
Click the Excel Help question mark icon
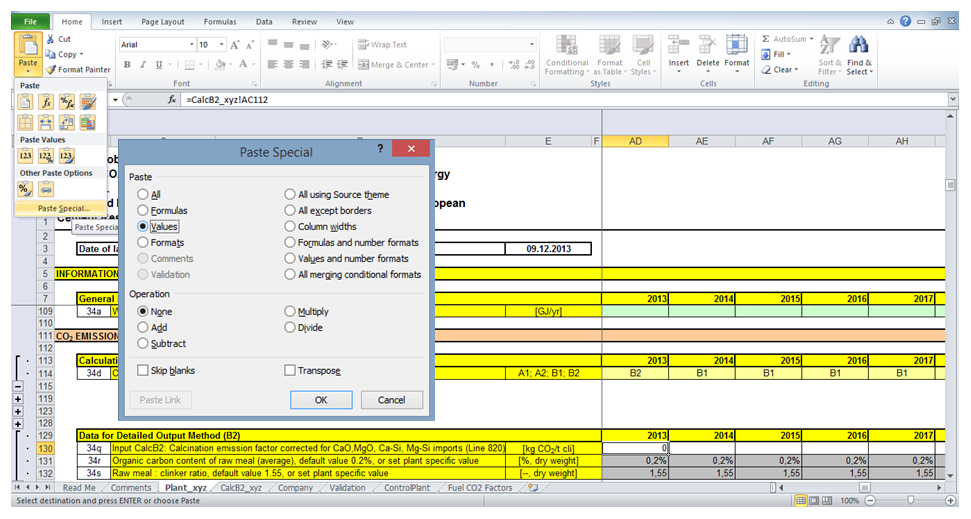coord(905,21)
